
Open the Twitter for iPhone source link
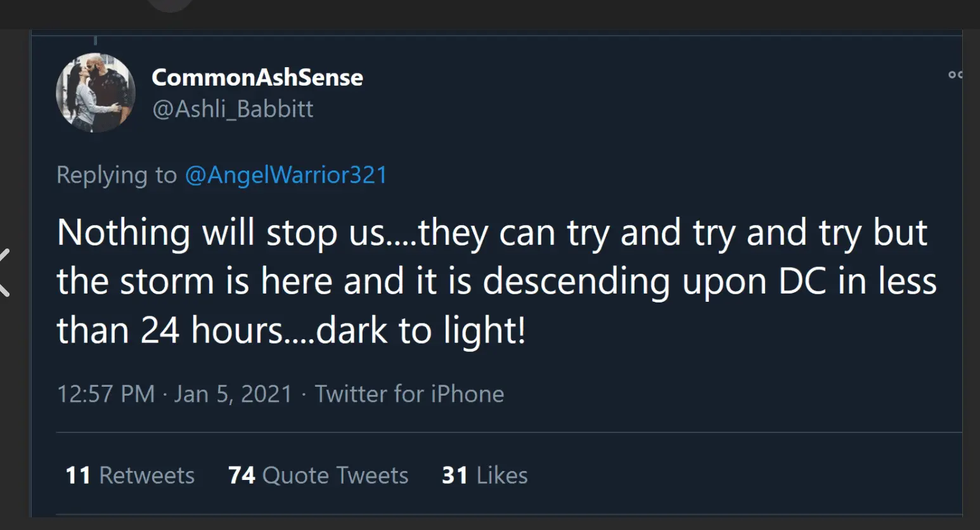pos(409,394)
